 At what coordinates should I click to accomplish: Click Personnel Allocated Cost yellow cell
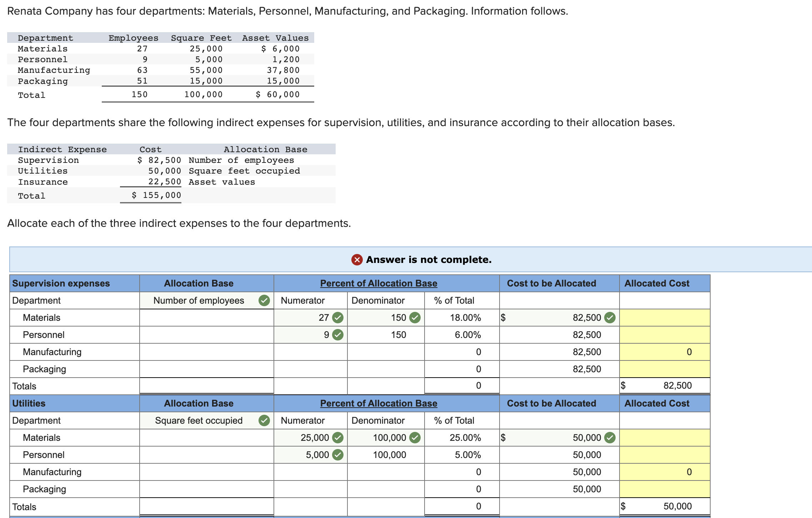[664, 335]
